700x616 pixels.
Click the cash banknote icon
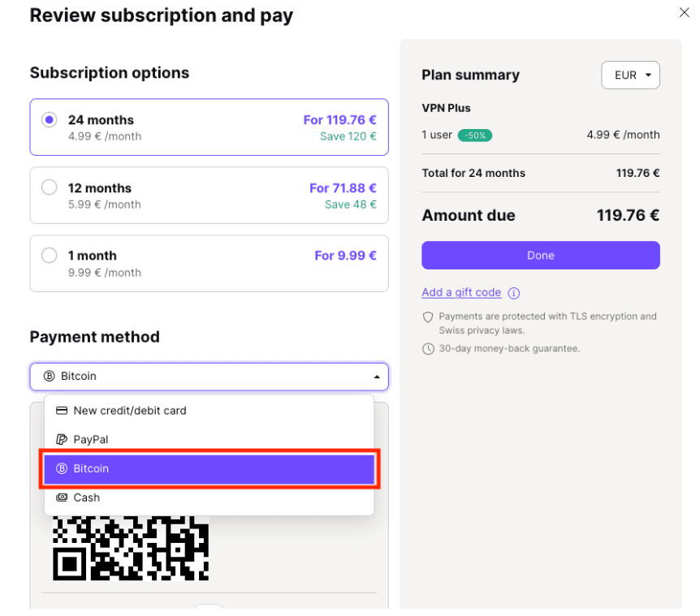62,497
